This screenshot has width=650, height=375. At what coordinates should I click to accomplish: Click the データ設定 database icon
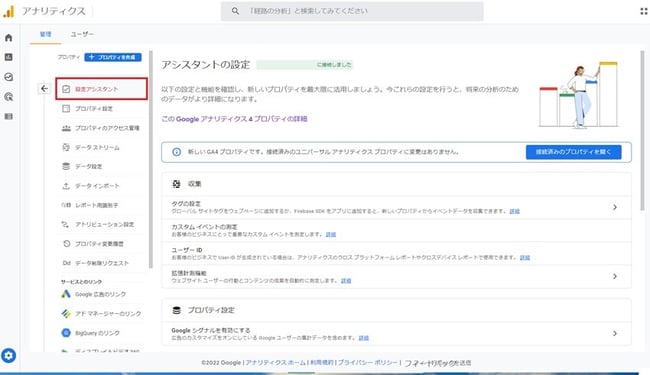66,166
